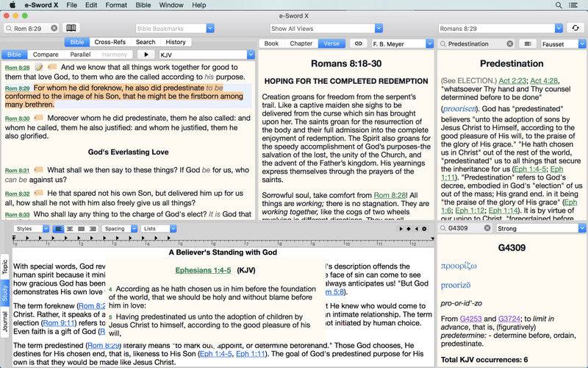Click the open book icon button

click(71, 28)
